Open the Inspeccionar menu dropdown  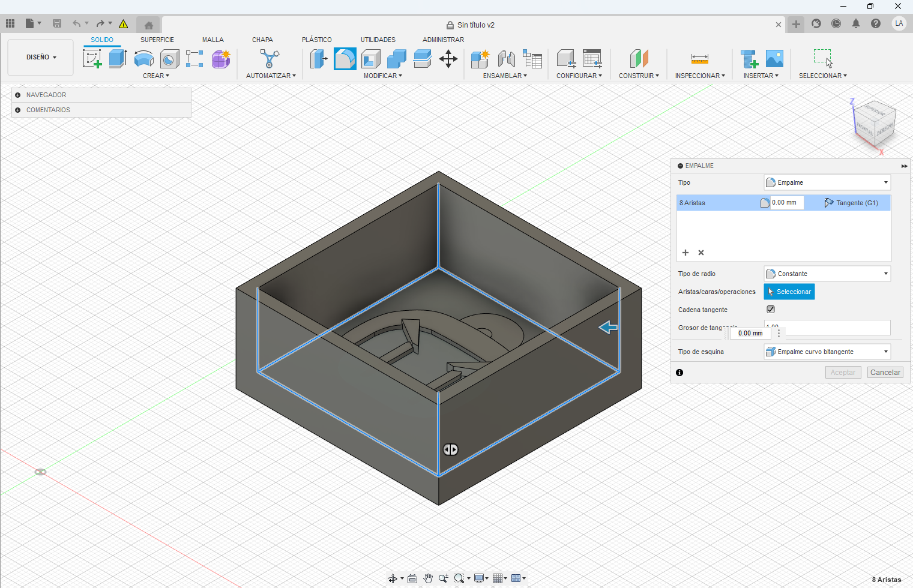pyautogui.click(x=700, y=76)
